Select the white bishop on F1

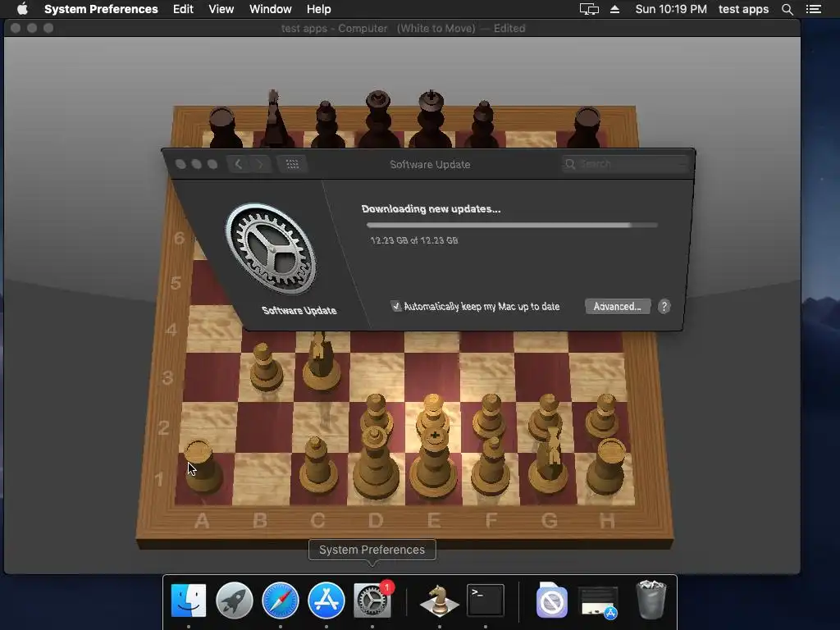pos(491,465)
